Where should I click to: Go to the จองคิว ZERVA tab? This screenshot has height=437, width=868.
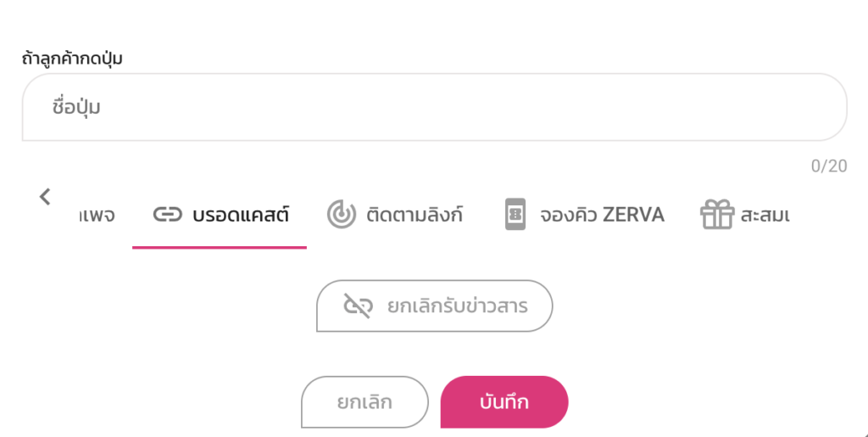pyautogui.click(x=602, y=215)
